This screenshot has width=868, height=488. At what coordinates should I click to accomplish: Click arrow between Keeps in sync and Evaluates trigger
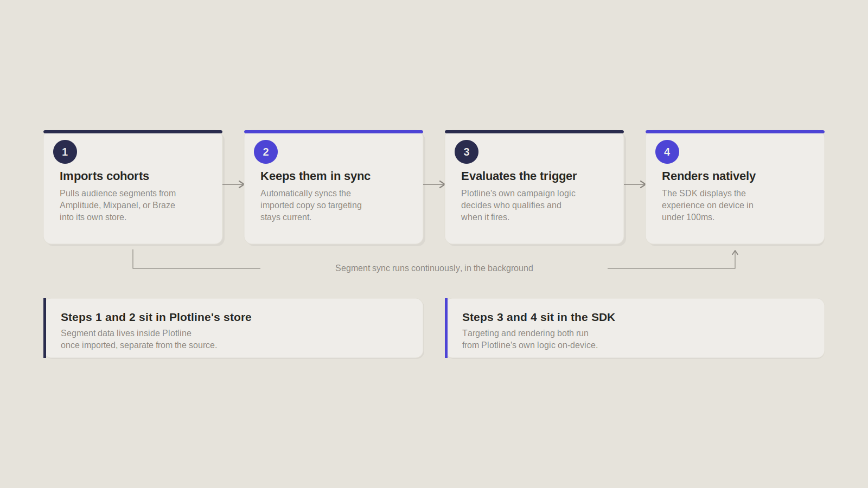(434, 184)
